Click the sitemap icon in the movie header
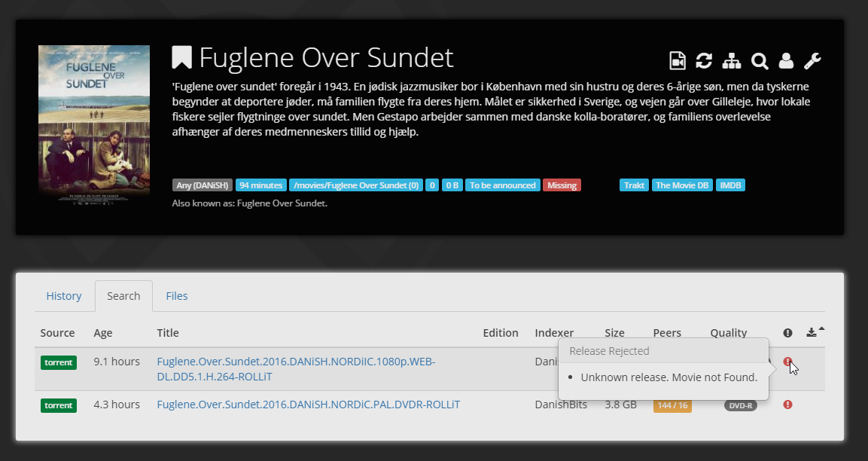This screenshot has width=868, height=461. pos(732,61)
